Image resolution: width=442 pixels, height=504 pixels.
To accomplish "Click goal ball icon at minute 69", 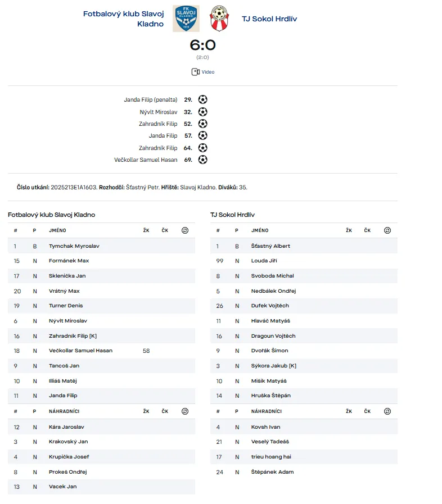I will tap(203, 160).
